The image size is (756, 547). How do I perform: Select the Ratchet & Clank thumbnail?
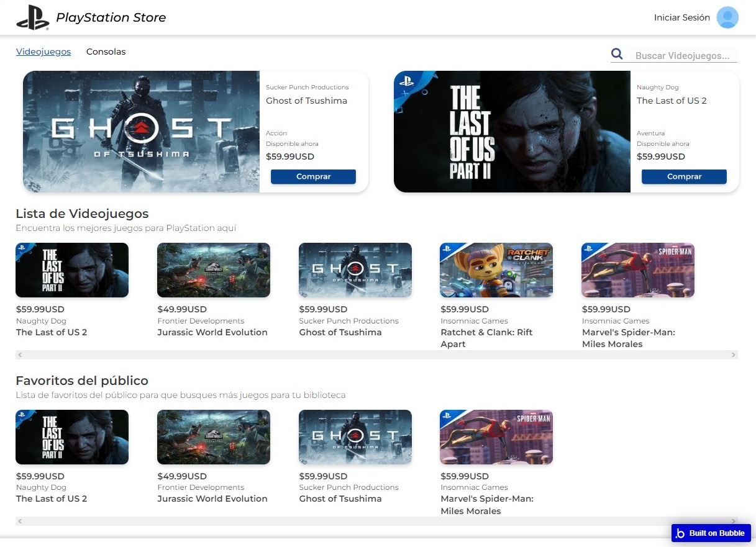496,270
